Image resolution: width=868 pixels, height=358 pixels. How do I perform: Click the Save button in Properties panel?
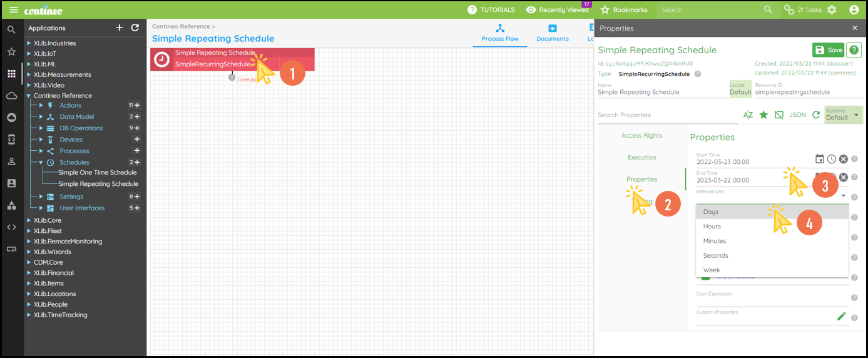tap(828, 51)
